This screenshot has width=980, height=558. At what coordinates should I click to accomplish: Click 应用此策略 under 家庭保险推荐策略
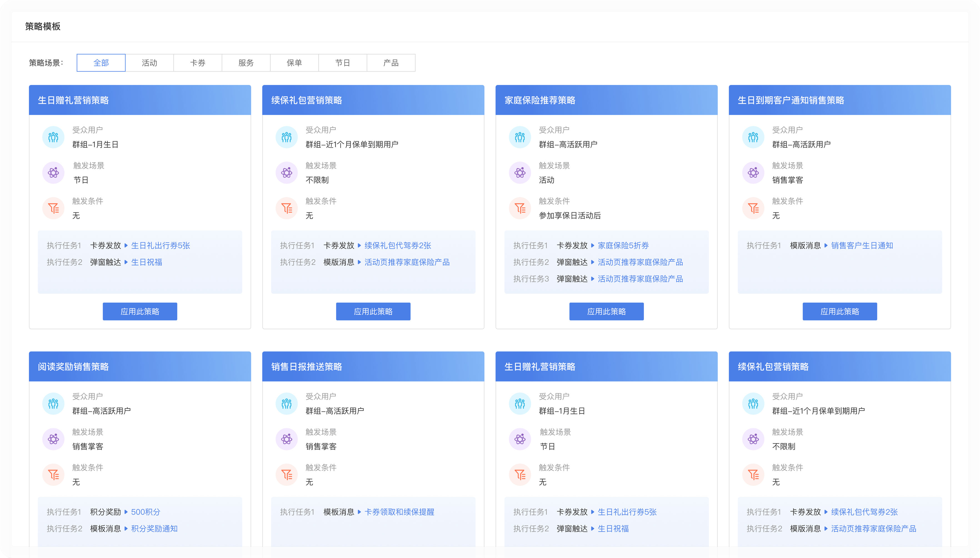607,311
